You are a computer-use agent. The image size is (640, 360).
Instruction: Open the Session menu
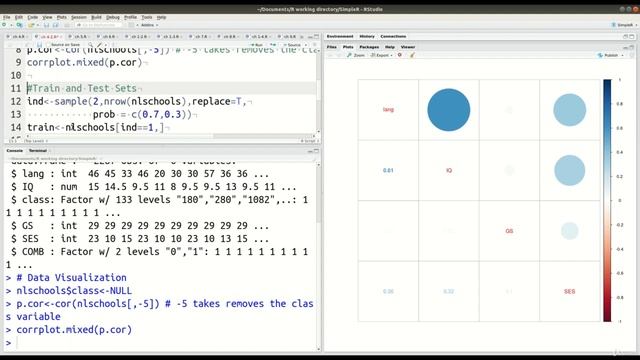pos(79,17)
